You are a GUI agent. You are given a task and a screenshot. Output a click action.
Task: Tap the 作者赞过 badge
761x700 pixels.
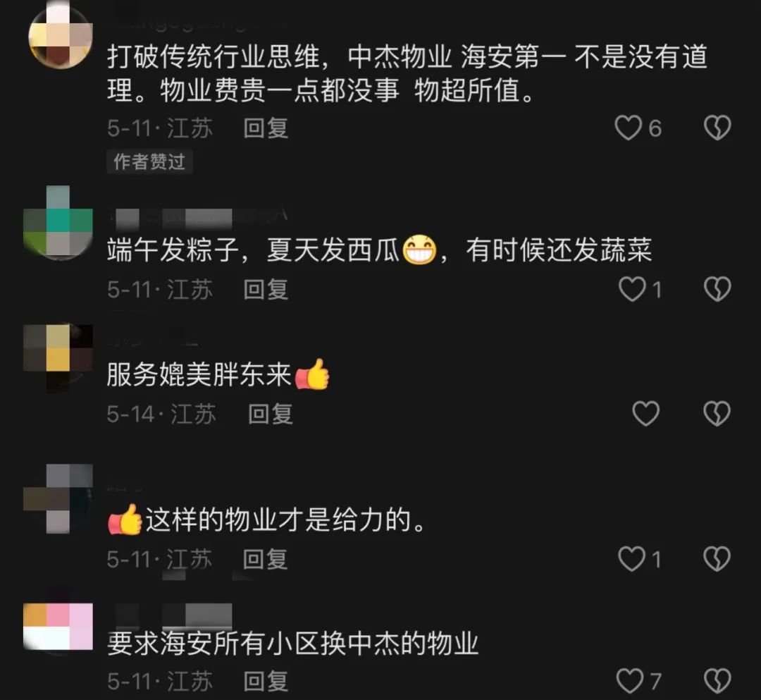tap(149, 161)
